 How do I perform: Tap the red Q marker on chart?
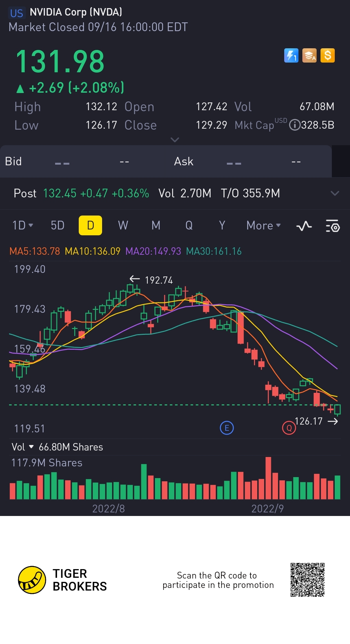pyautogui.click(x=289, y=428)
